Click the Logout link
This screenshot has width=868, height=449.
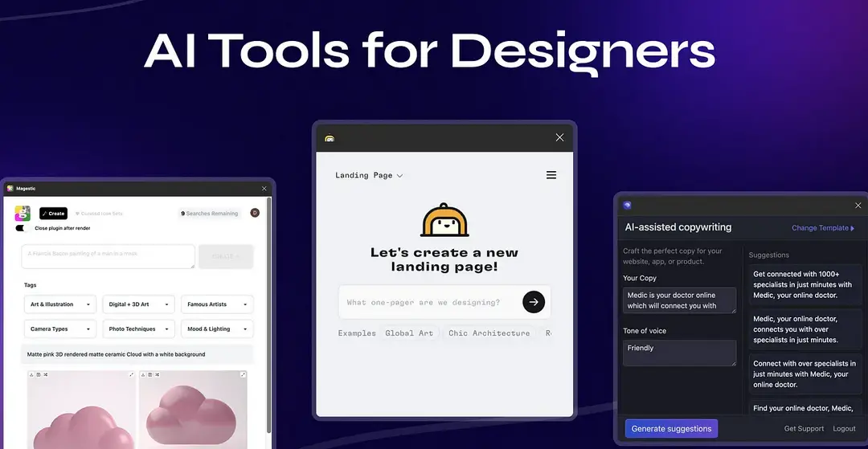[x=844, y=429]
